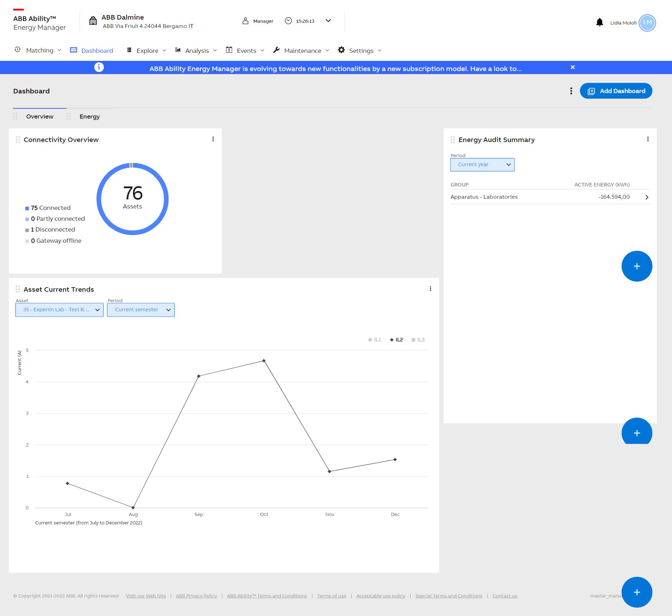672x616 pixels.
Task: Open Energy Audit Summary three-dot menu
Action: pos(648,139)
